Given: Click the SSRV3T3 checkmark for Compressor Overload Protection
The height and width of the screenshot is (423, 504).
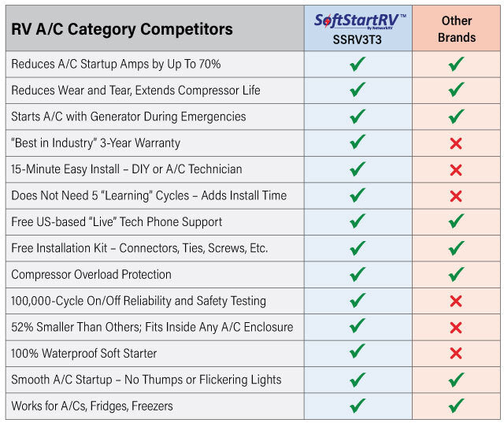Looking at the screenshot, I should [x=358, y=275].
